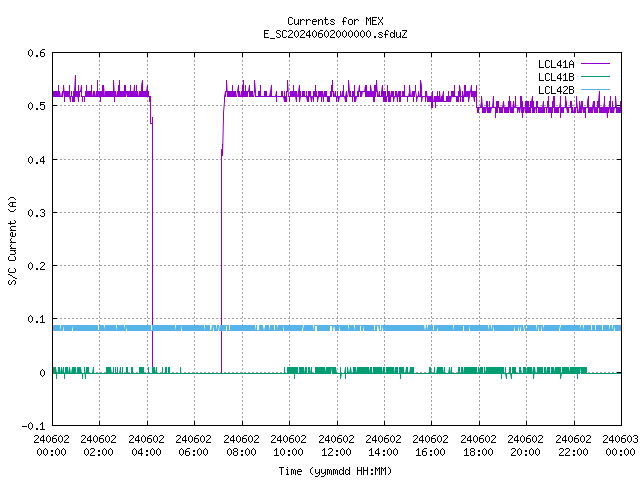Click the purple LCL41A legend line sample

click(x=595, y=64)
